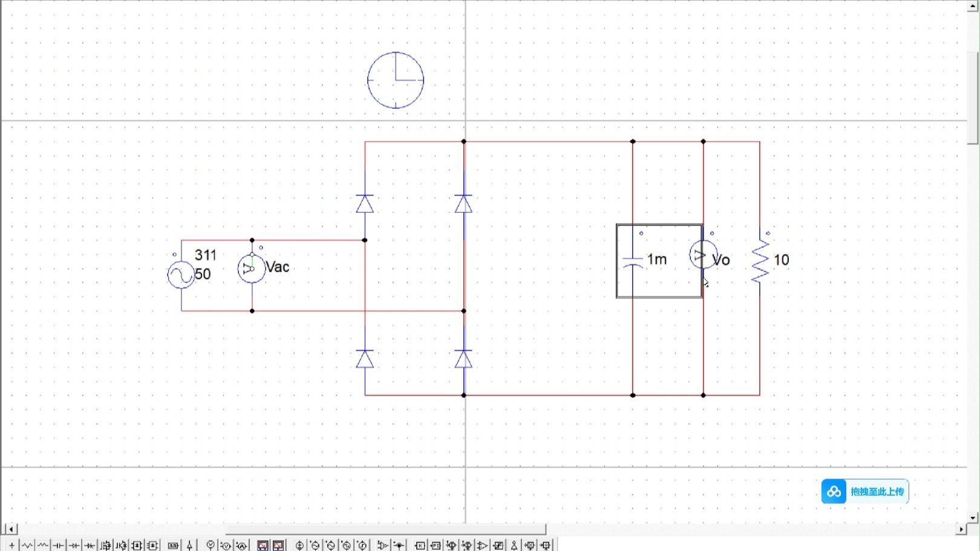This screenshot has width=980, height=551.
Task: Choose the capacitor element in toolbar
Action: coord(59,545)
